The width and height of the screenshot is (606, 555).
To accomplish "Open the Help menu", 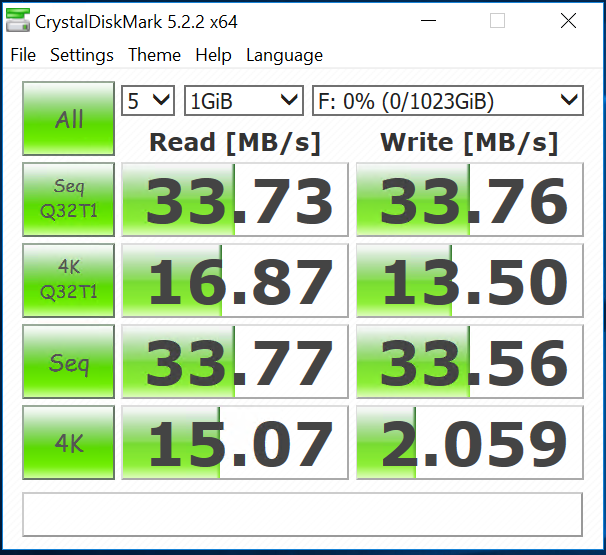I will tap(213, 55).
